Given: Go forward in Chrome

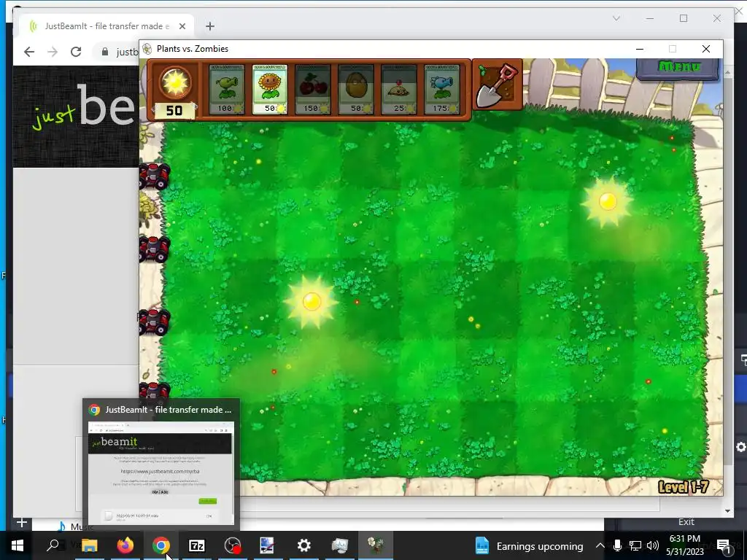Looking at the screenshot, I should (x=53, y=52).
